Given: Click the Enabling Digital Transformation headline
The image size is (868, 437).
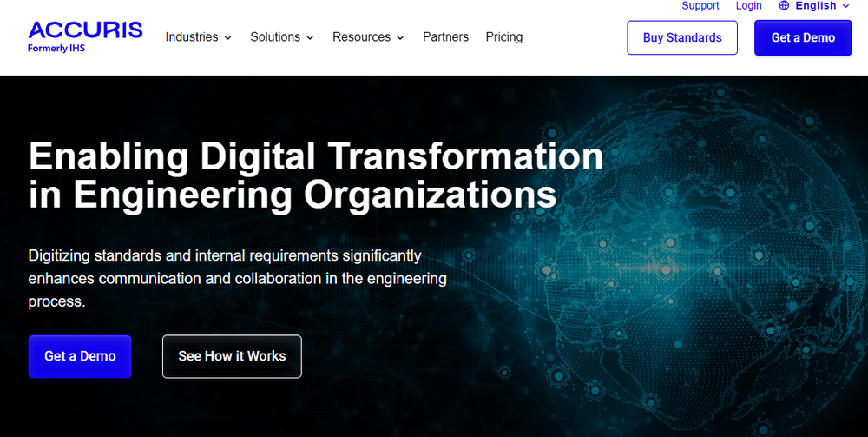Looking at the screenshot, I should click(x=316, y=175).
